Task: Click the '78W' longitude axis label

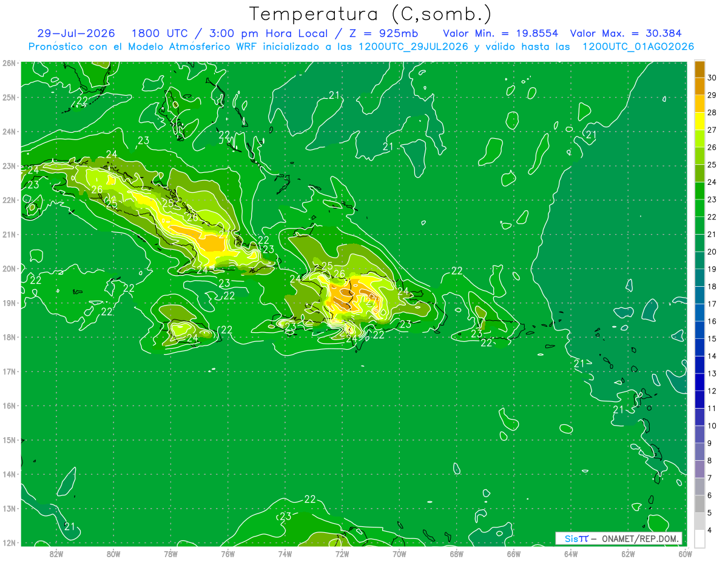Action: point(170,553)
